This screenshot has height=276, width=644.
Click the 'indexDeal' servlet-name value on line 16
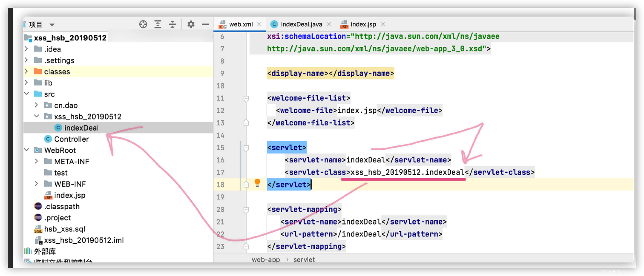(x=365, y=160)
